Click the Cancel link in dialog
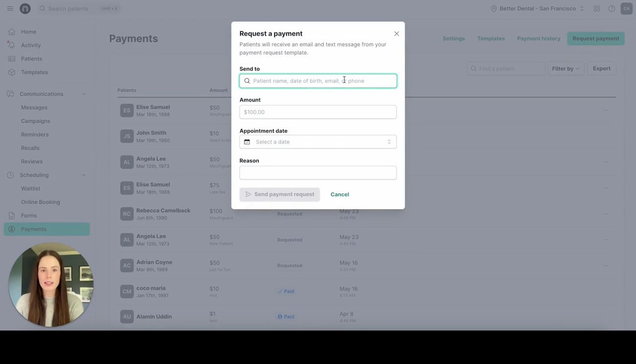Viewport: 636px width, 364px height. 339,195
